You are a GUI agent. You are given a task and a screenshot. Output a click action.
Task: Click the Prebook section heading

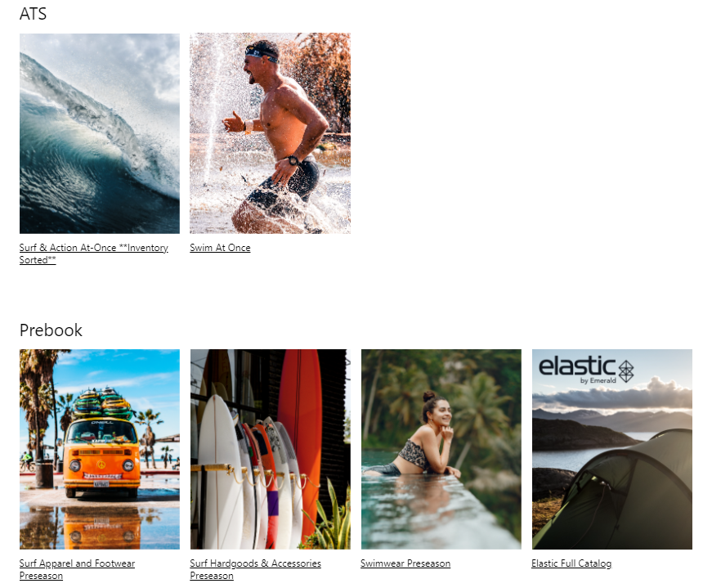coord(51,330)
